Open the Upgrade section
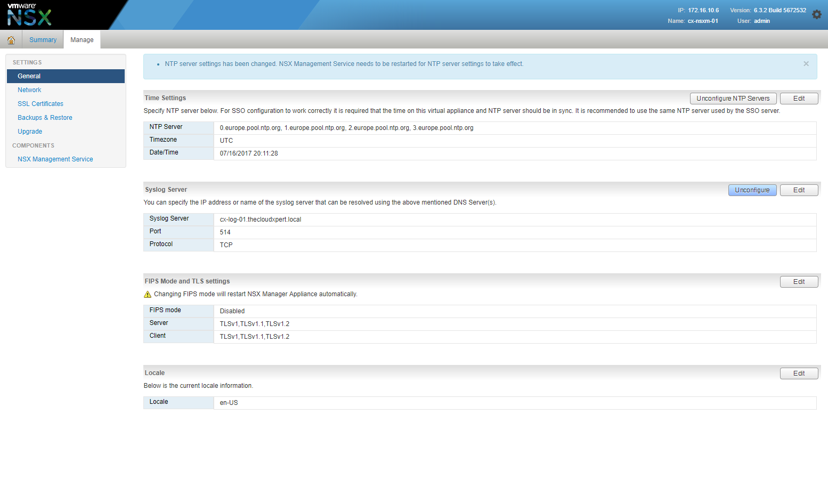Image resolution: width=828 pixels, height=504 pixels. [30, 132]
